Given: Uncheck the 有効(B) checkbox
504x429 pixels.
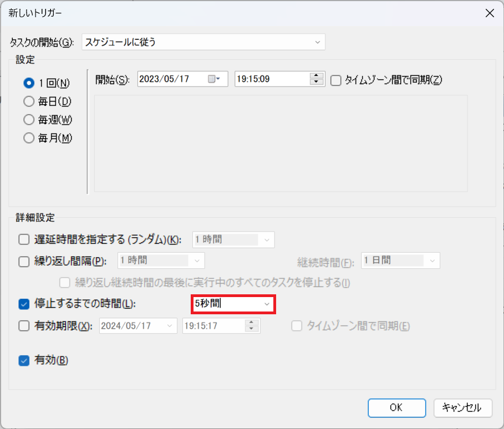Looking at the screenshot, I should tap(24, 361).
